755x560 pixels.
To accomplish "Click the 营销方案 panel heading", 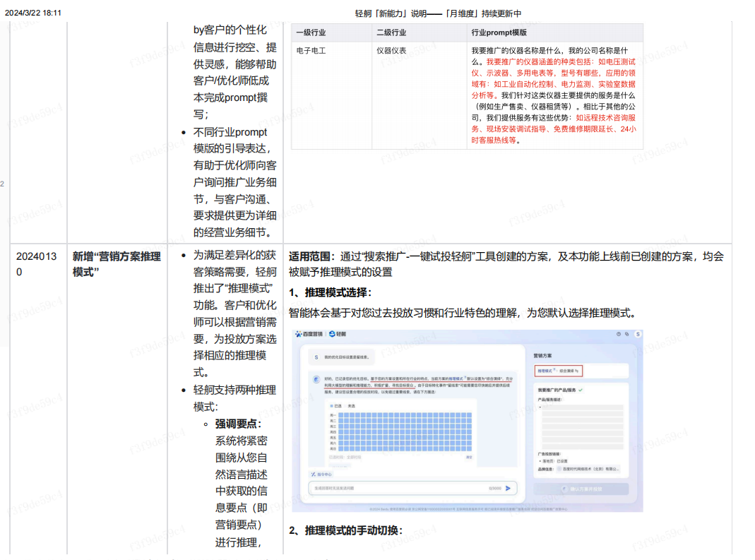I will (542, 355).
